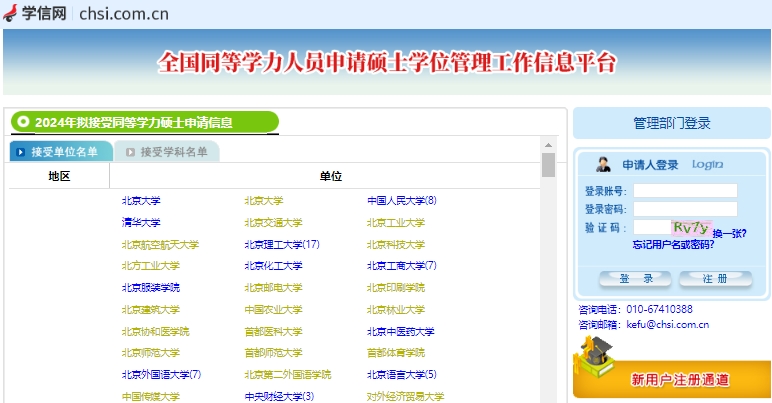Open the 北京第二外国语学院 link
The width and height of the screenshot is (772, 403).
point(288,374)
